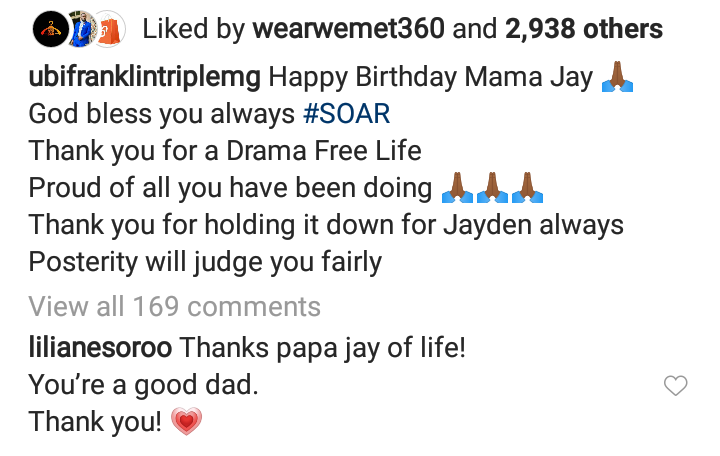The image size is (720, 456).
Task: Click 'Posterity will judge you fairly' line
Action: pyautogui.click(x=205, y=262)
